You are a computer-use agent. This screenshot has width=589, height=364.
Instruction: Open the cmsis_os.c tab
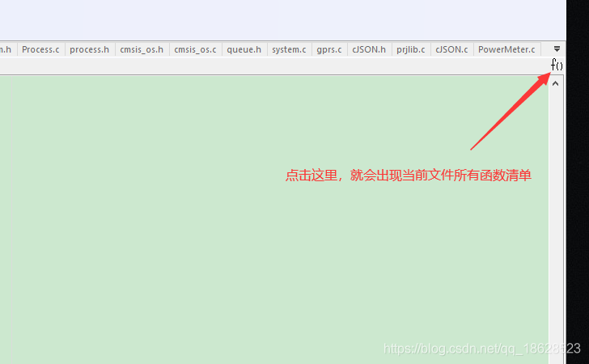point(195,49)
